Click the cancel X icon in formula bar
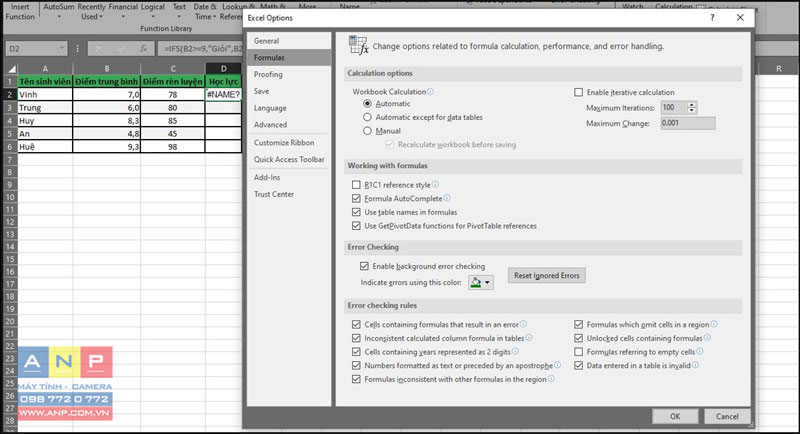The image size is (800, 434). [x=98, y=48]
